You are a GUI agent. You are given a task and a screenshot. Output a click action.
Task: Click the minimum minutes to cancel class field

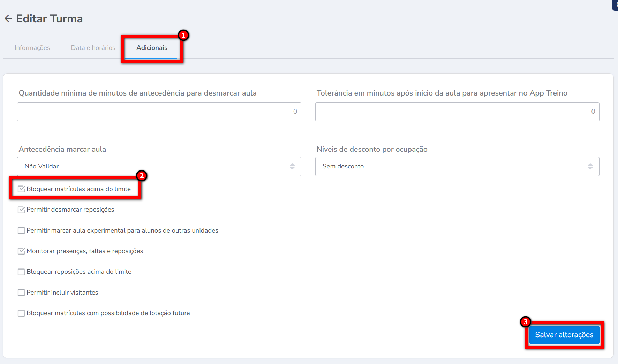point(159,112)
